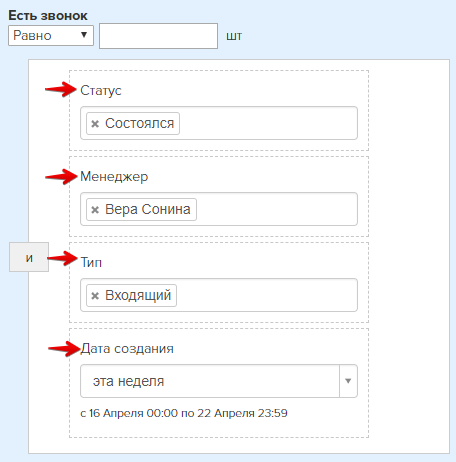Click the Статус filter label
Screen dimensions: 456x462
click(x=101, y=91)
